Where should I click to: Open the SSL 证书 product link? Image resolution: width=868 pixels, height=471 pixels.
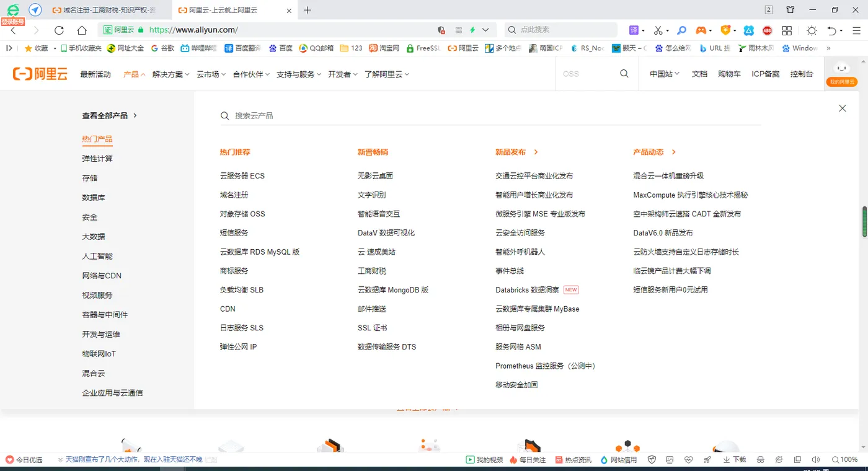(x=373, y=328)
